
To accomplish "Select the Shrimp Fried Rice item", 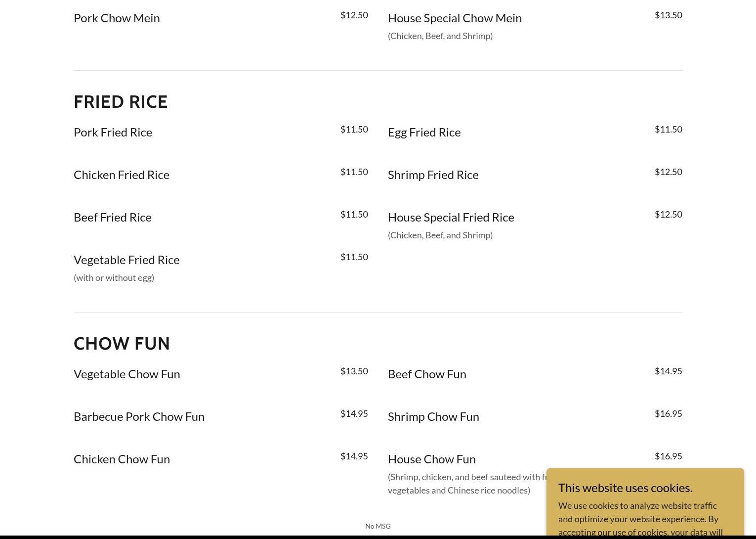I will tap(433, 175).
